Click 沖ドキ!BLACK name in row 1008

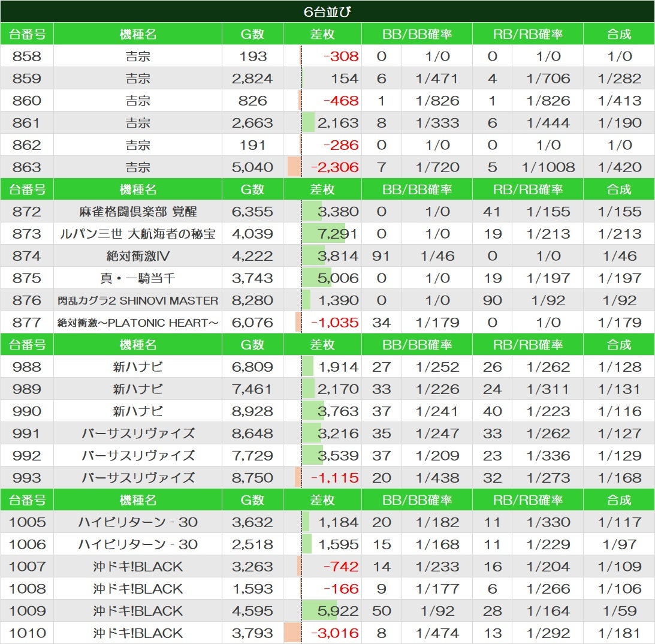pyautogui.click(x=138, y=589)
